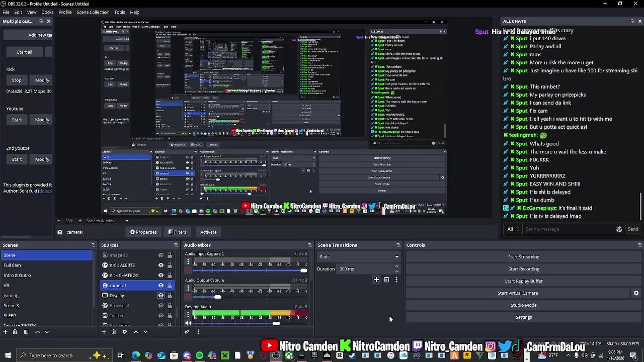Screen dimensions: 644x362
Task: Show Image 13 source via eye icon
Action: click(161, 255)
